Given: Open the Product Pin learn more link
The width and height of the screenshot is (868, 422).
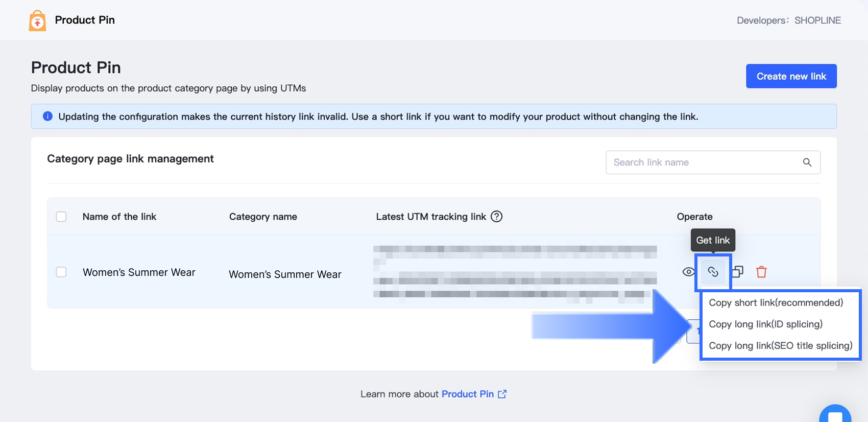Looking at the screenshot, I should (x=467, y=394).
